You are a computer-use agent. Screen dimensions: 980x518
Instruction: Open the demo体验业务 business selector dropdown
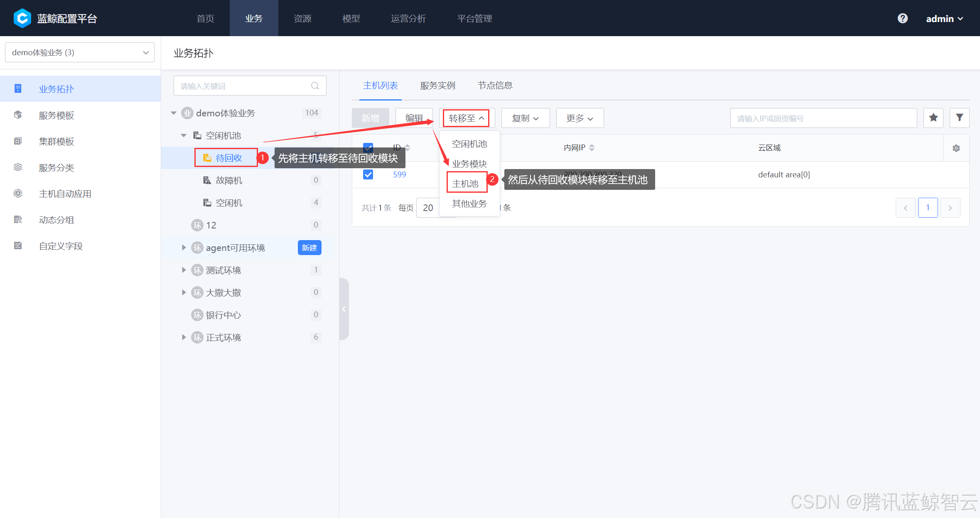tap(80, 52)
